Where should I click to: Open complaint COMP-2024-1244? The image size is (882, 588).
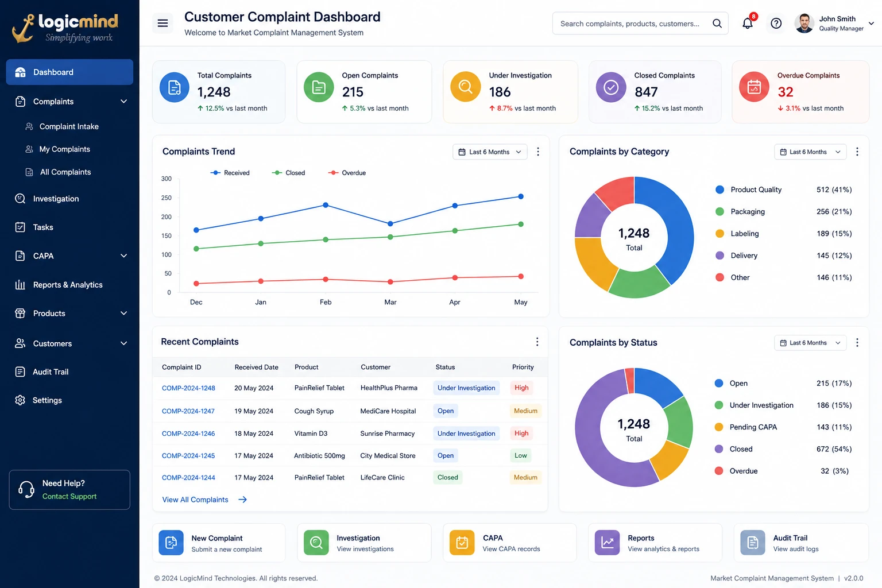(x=188, y=478)
